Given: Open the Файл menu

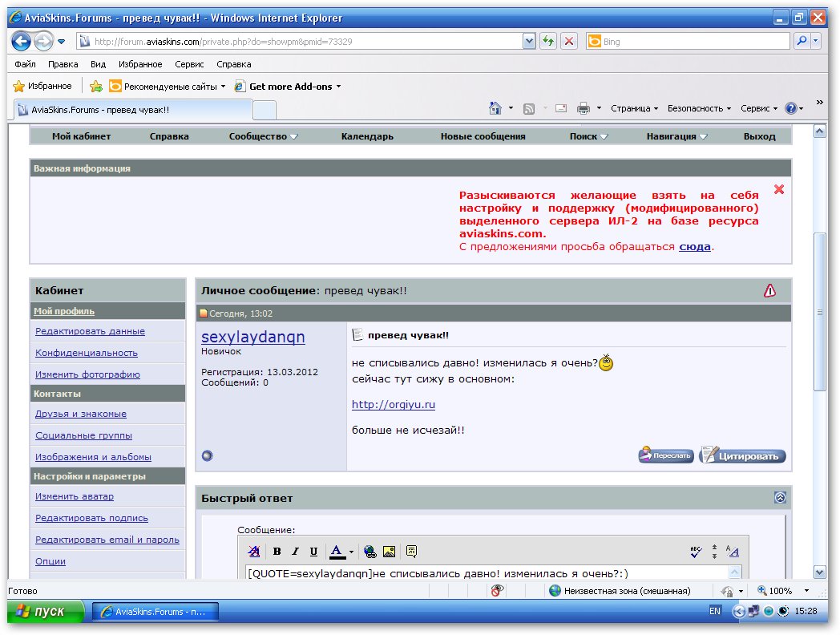Looking at the screenshot, I should tap(25, 64).
